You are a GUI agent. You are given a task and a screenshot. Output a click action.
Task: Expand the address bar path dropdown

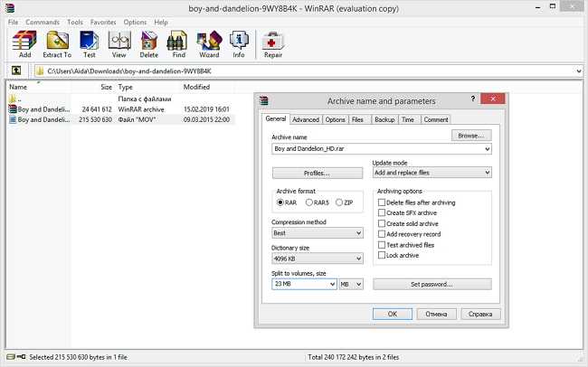tap(579, 71)
